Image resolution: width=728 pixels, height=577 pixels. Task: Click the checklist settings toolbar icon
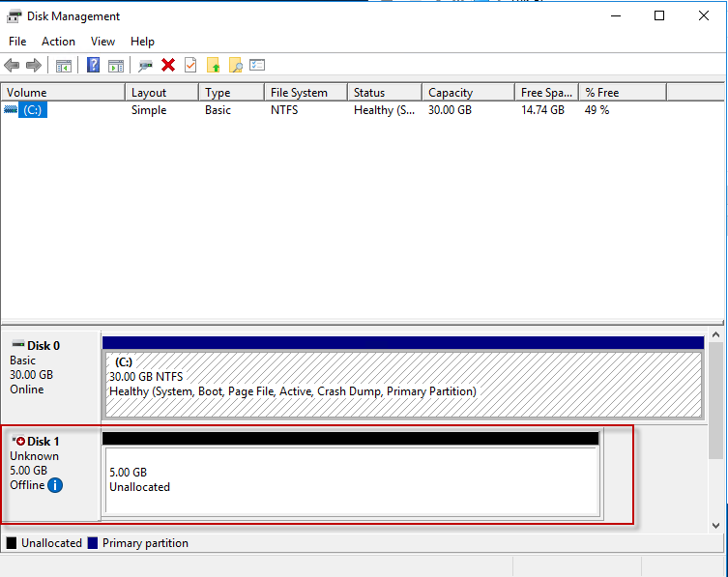click(257, 65)
